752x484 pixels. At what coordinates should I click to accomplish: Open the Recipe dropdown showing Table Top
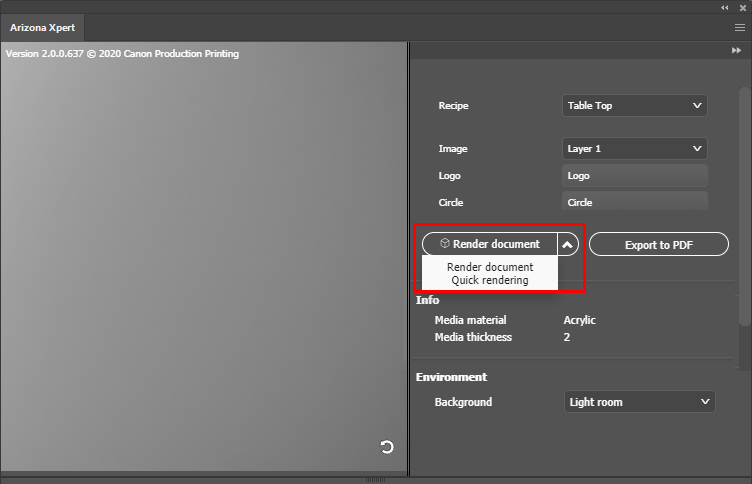634,106
